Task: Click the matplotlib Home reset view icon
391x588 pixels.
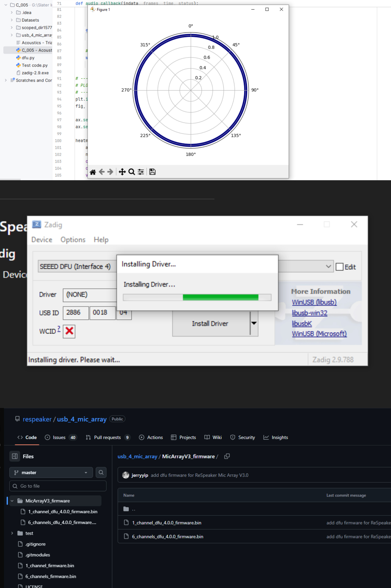Action: [93, 172]
